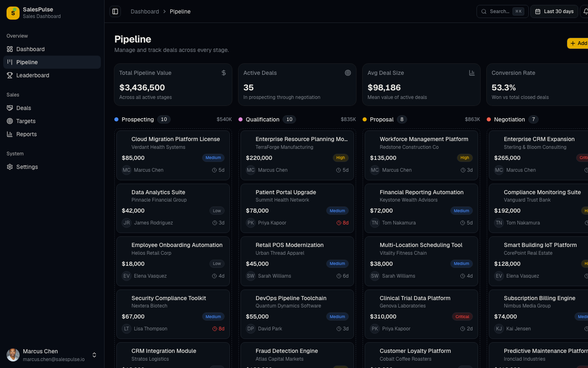Click the magnifier icon in the search bar
The width and height of the screenshot is (588, 368).
484,11
